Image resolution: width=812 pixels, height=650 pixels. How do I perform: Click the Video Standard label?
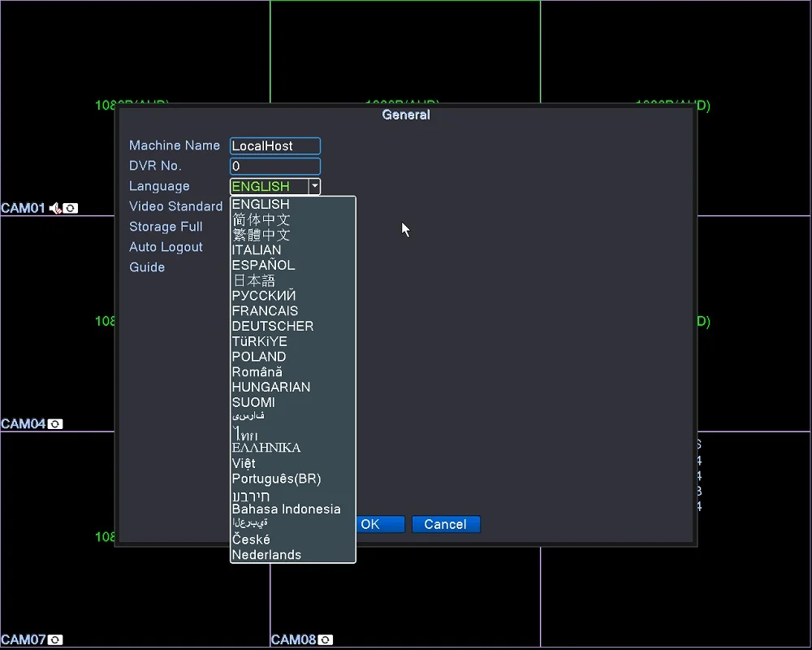pyautogui.click(x=175, y=206)
